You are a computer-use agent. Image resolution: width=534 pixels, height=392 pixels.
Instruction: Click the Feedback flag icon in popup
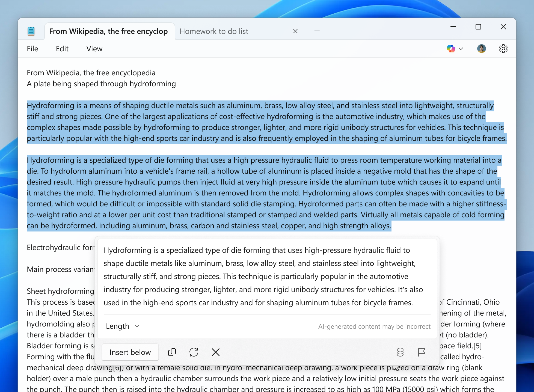(422, 352)
